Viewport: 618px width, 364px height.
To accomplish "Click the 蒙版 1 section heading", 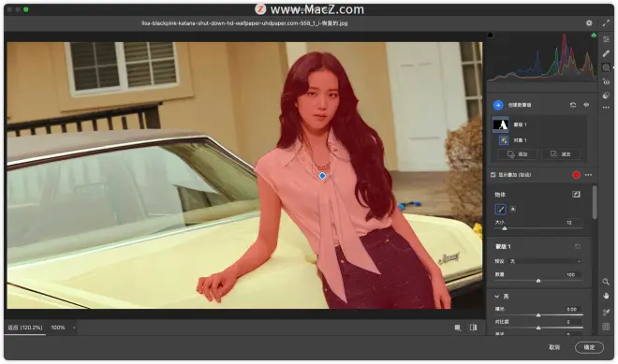I will coord(503,247).
